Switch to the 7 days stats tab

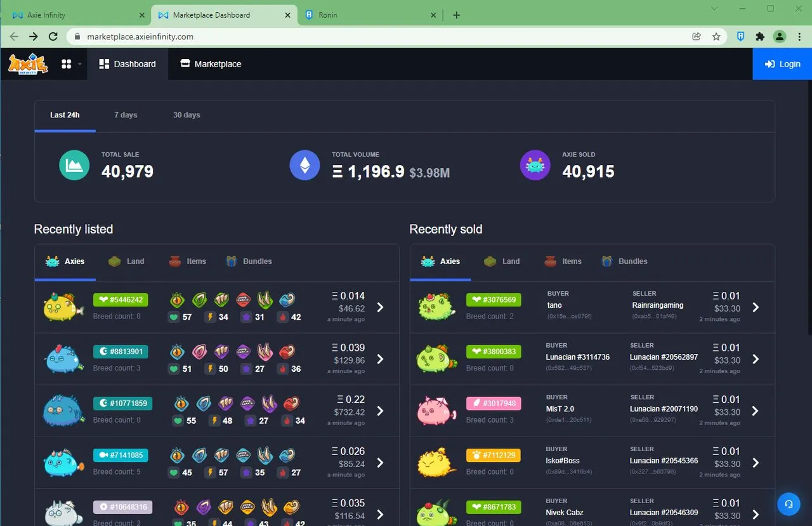pos(126,115)
